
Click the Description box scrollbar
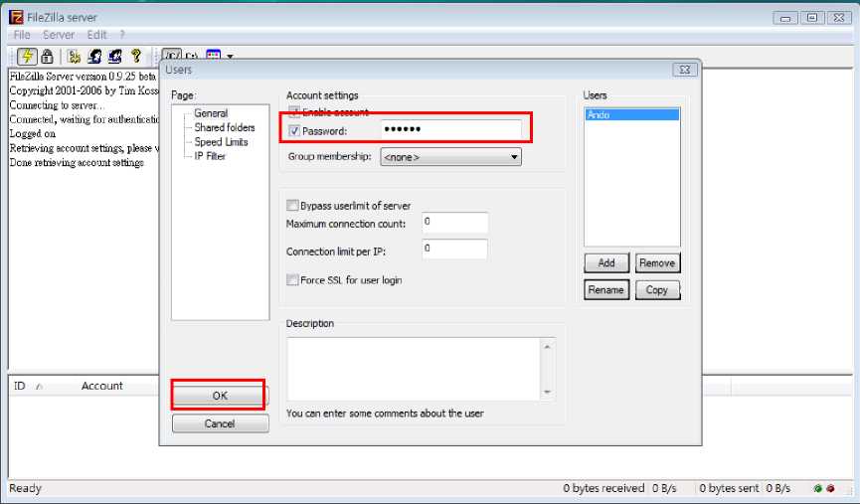coord(547,369)
